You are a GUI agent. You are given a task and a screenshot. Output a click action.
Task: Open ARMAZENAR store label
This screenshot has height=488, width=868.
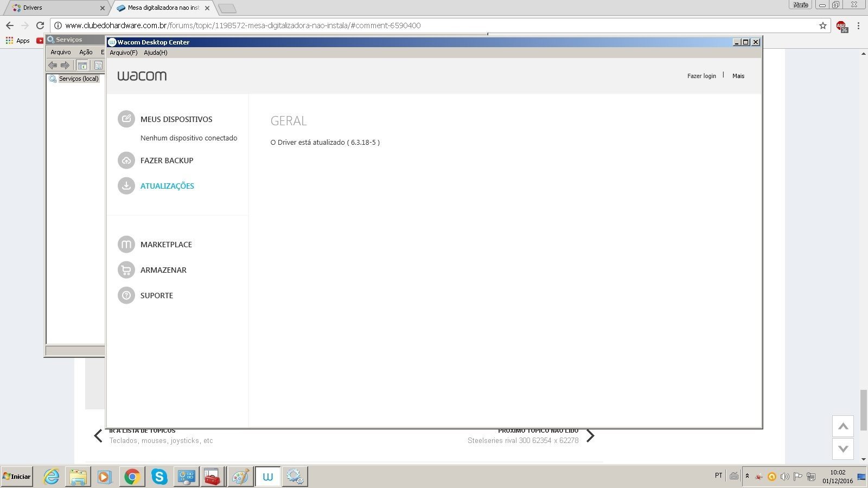[163, 270]
